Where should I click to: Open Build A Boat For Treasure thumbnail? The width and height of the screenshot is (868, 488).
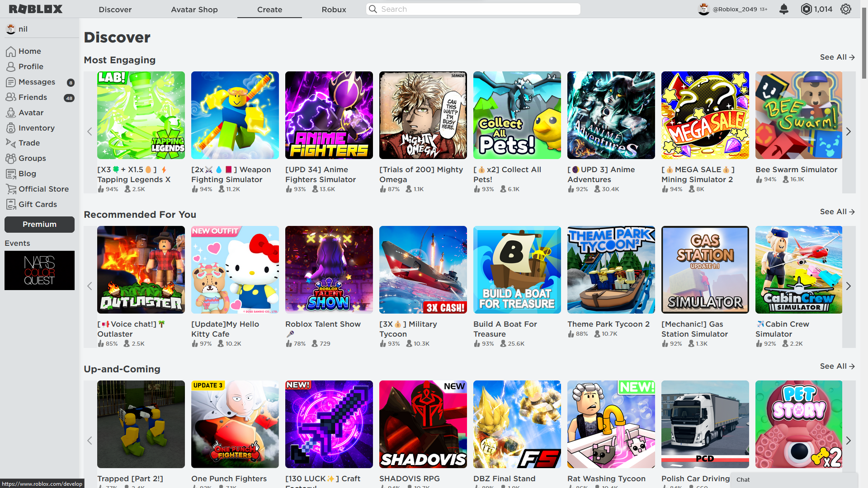(517, 270)
